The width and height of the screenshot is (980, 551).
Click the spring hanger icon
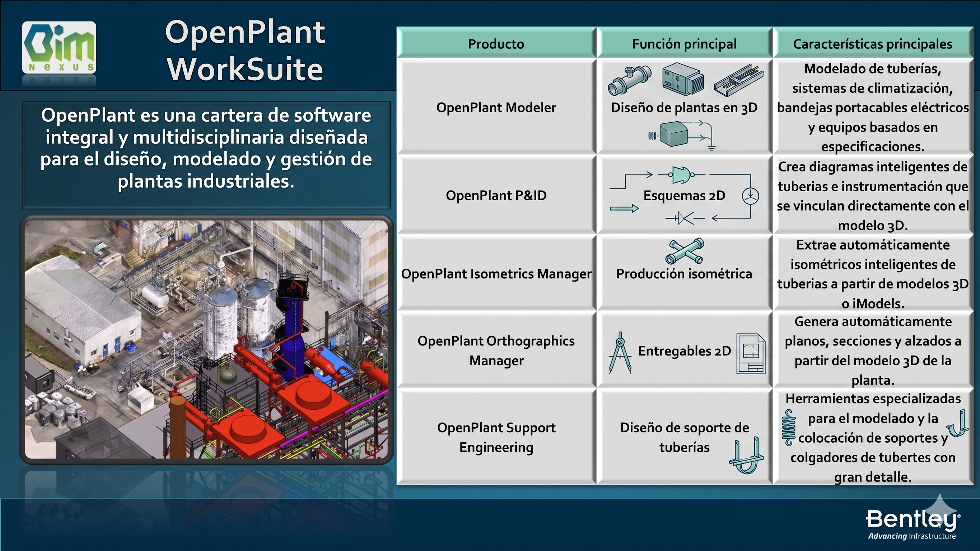pos(789,428)
